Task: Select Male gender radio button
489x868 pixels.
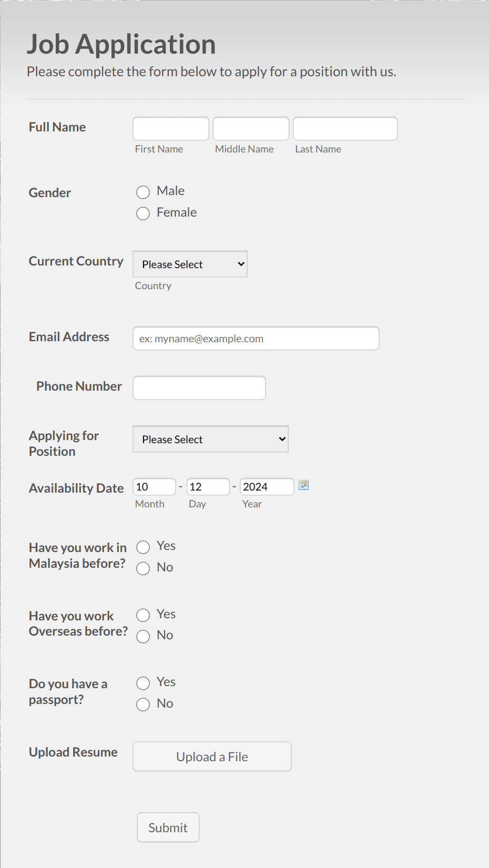Action: click(x=143, y=192)
